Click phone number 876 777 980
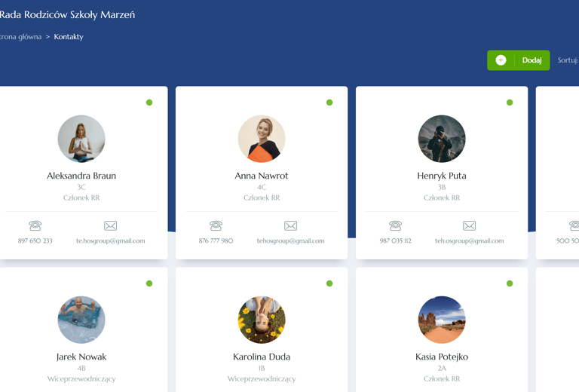Image resolution: width=579 pixels, height=392 pixels. point(216,240)
